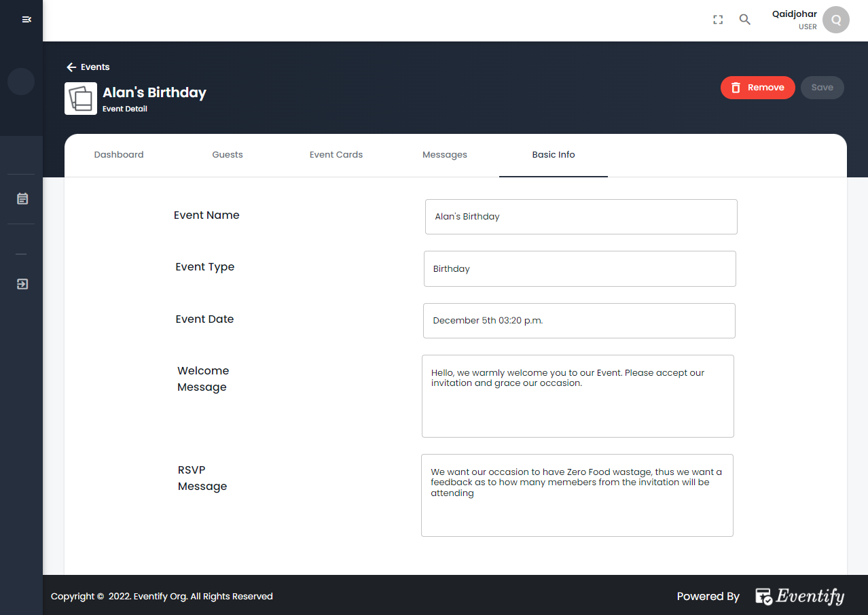Toggle the sidebar hamburger menu

pos(26,19)
